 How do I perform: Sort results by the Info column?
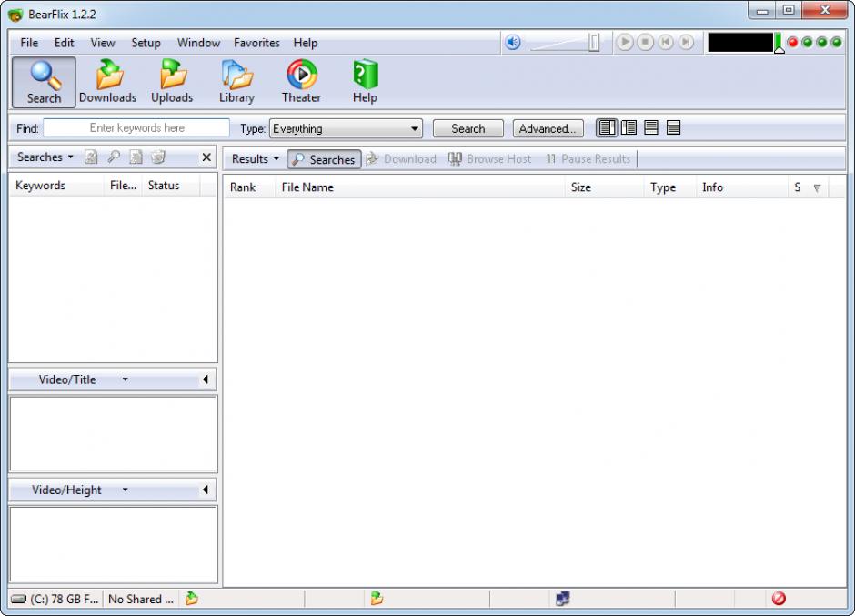pos(741,187)
